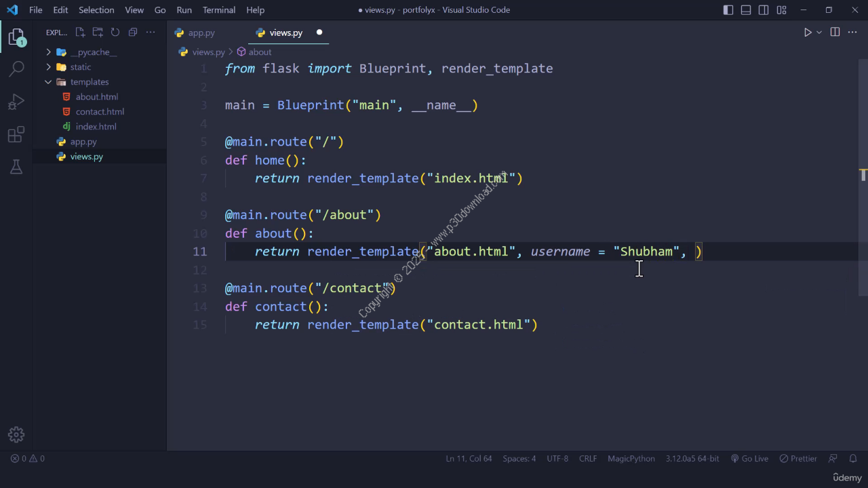868x488 pixels.
Task: Open the Explorer view in activity bar
Action: pos(16,37)
